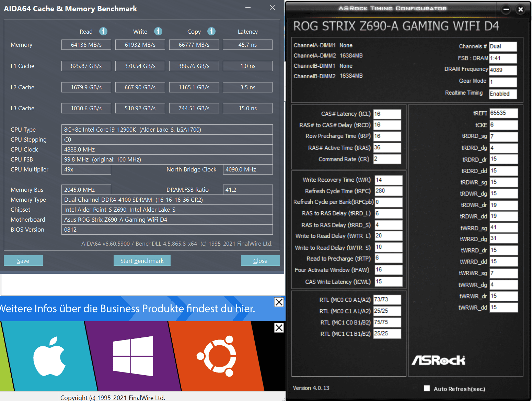Click the Motherboard field Asus ROG Strix
This screenshot has height=401, width=532.
167,220
